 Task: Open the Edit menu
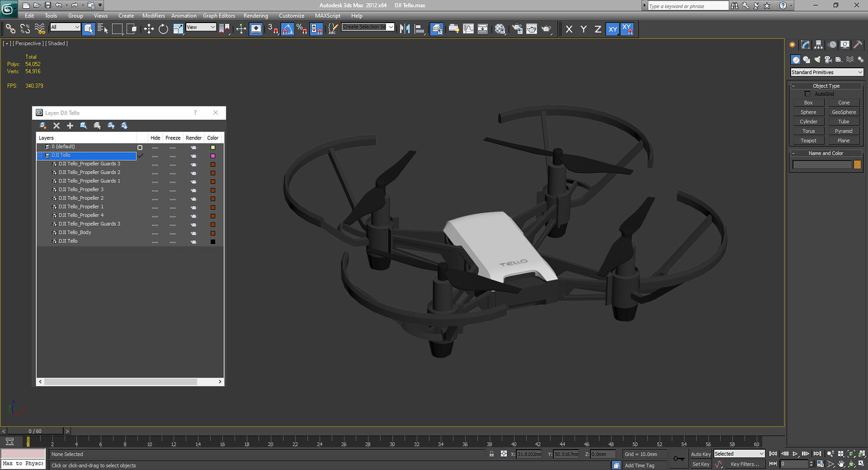coord(30,16)
